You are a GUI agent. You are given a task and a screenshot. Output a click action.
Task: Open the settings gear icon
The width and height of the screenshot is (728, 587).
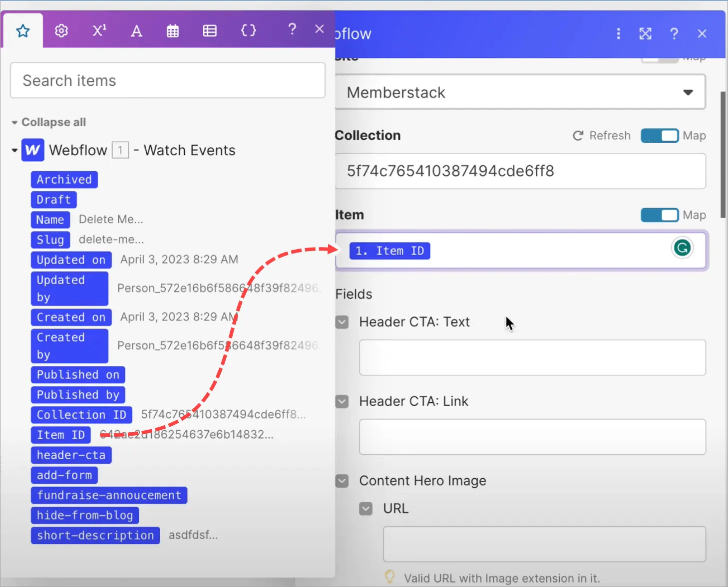[x=61, y=30]
